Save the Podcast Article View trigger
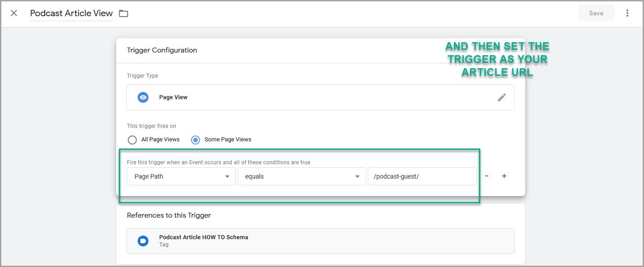The height and width of the screenshot is (267, 644). point(596,13)
